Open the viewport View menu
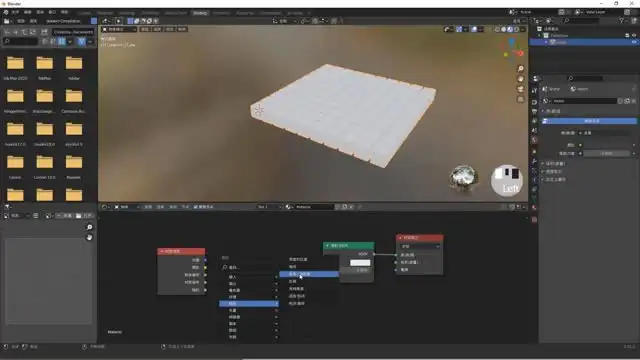Viewport: 640px width, 360px height. (x=145, y=29)
